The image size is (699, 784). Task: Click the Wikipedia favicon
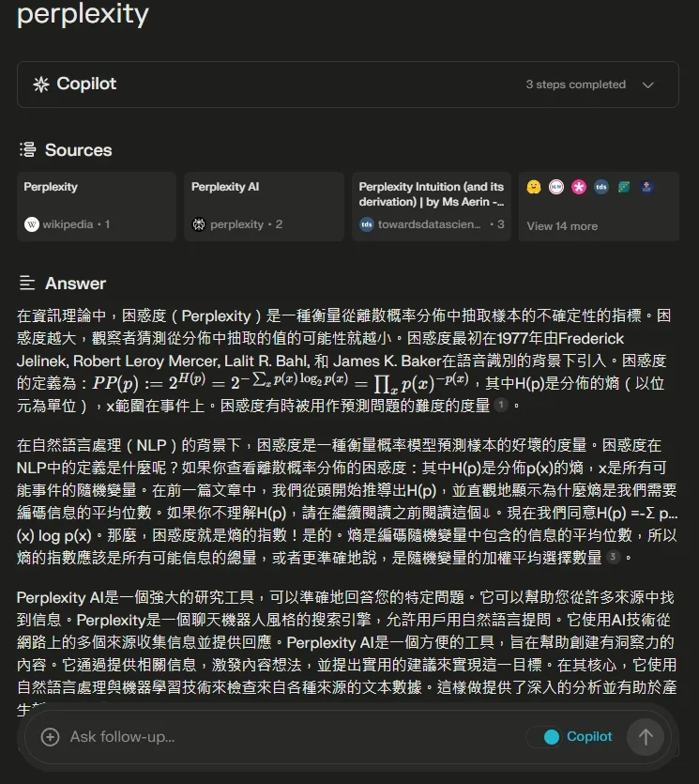32,224
